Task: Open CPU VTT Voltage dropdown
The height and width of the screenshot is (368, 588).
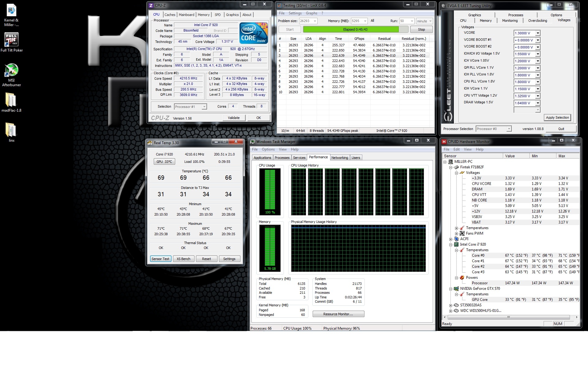Action: (x=538, y=96)
